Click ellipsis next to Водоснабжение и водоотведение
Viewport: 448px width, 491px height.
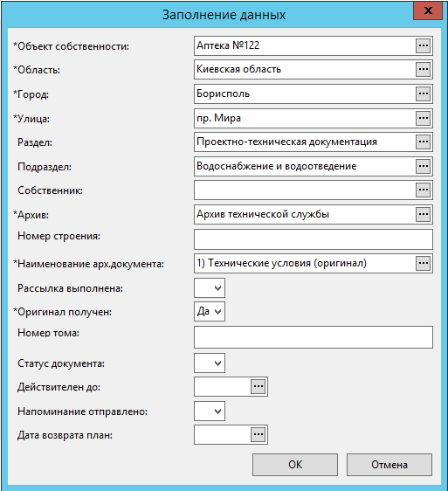423,166
